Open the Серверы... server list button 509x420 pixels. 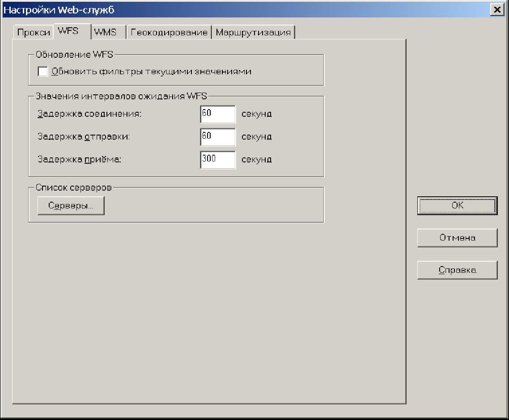click(71, 206)
